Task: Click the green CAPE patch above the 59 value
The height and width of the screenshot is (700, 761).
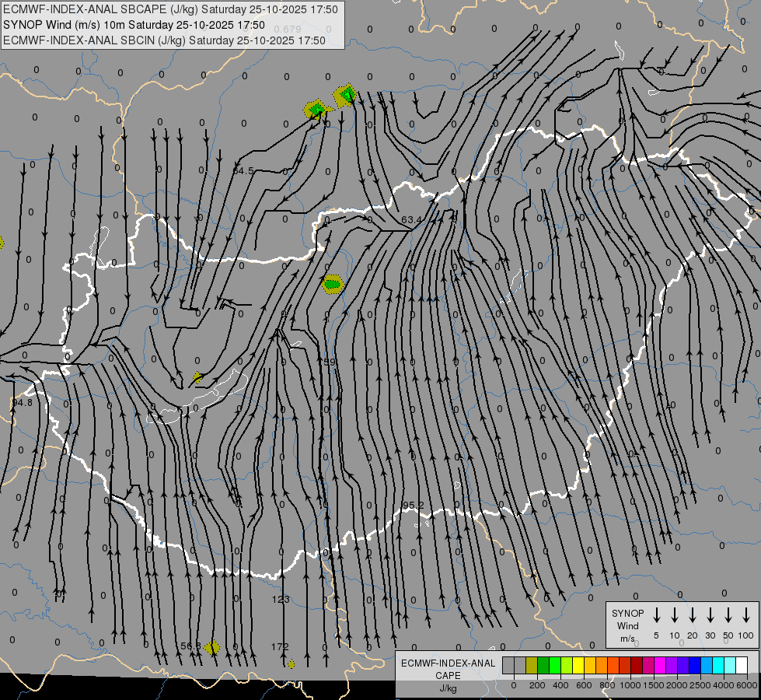Action: [333, 284]
